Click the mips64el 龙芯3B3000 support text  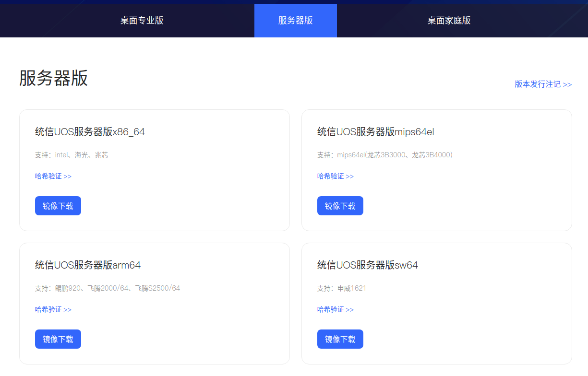point(385,155)
